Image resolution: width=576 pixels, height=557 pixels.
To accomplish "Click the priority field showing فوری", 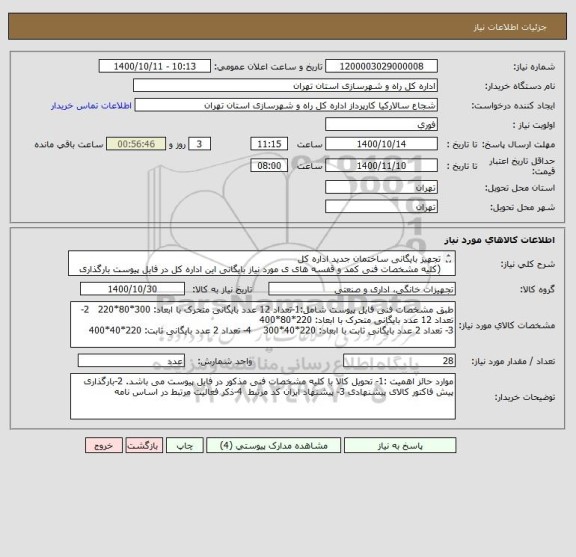I will (x=381, y=125).
